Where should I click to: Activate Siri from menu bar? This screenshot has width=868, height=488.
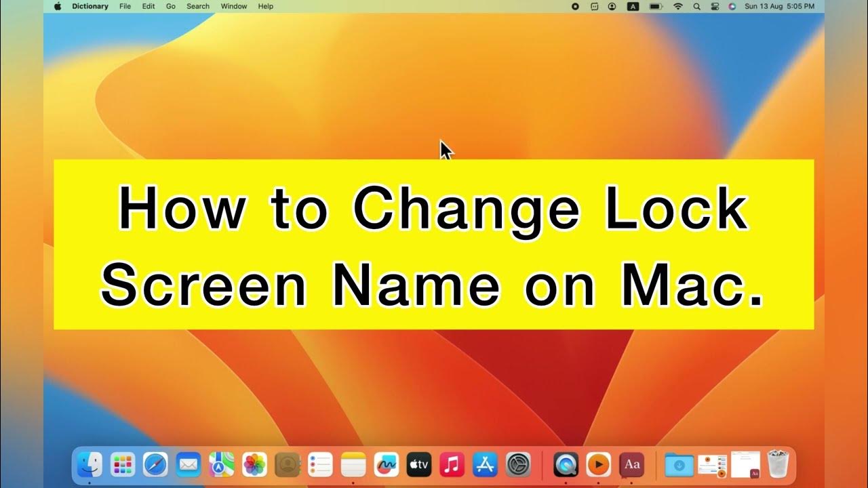[x=732, y=6]
